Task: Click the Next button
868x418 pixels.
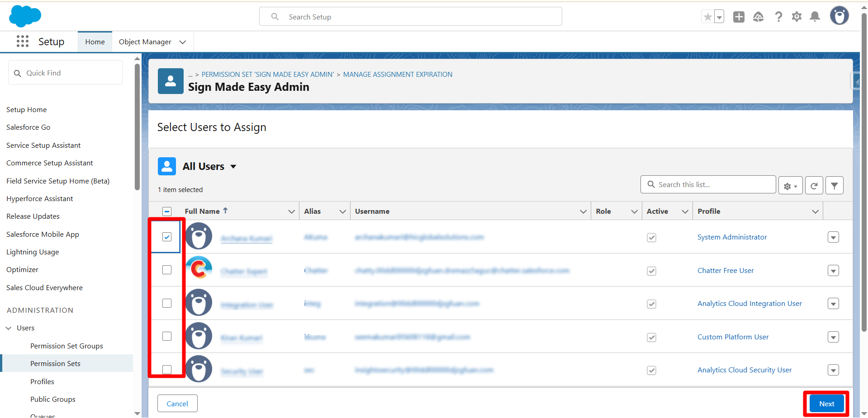Action: click(826, 404)
